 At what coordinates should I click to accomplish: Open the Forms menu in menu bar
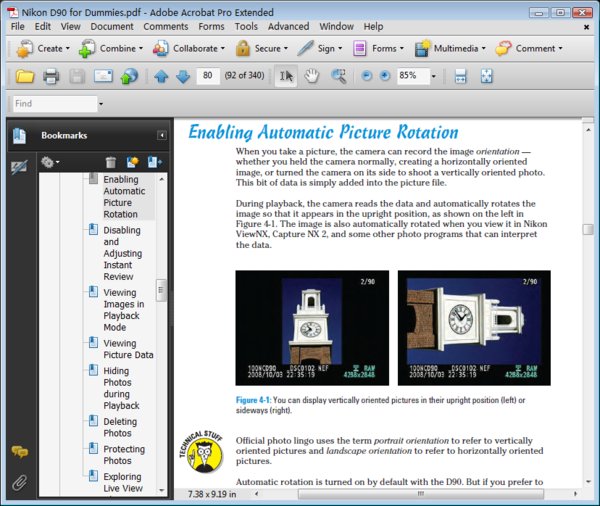click(x=211, y=26)
